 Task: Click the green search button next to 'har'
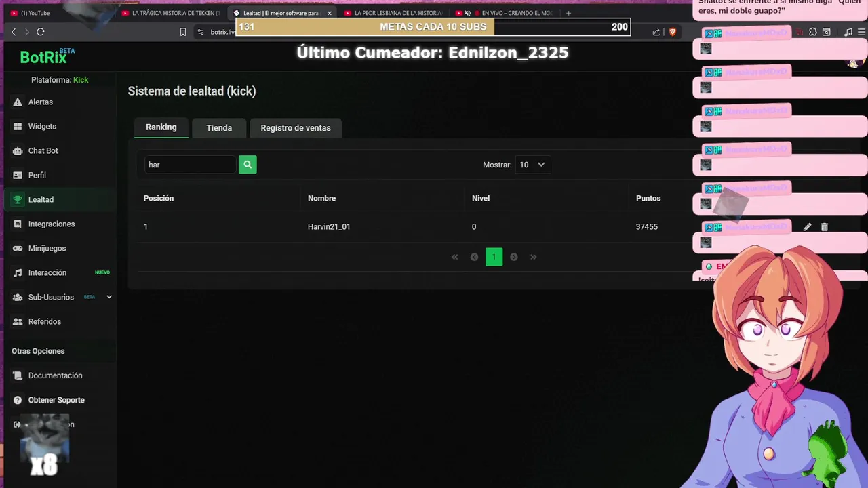click(x=248, y=165)
